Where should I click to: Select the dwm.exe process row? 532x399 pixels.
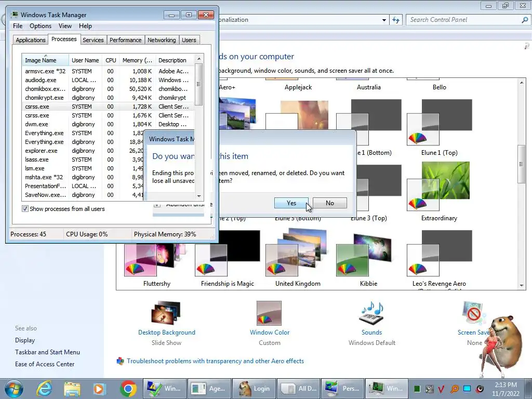point(108,124)
